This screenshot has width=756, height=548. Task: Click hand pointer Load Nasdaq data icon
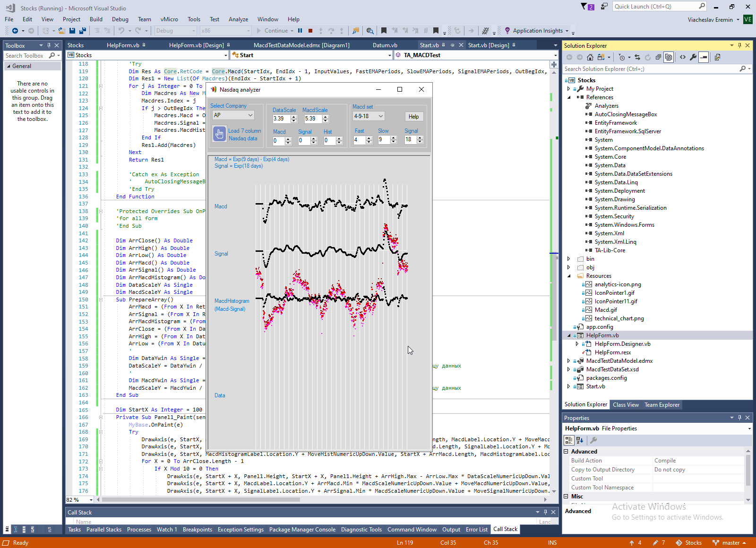pos(219,134)
